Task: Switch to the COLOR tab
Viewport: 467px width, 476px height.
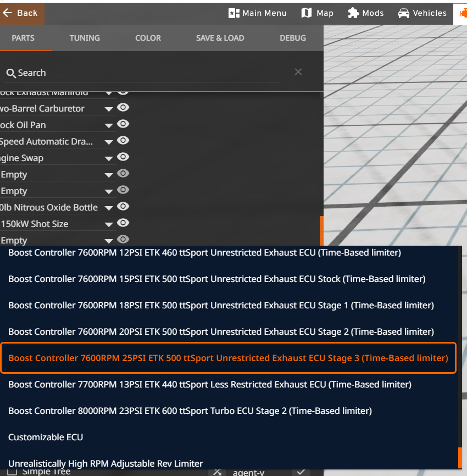Action: (148, 38)
